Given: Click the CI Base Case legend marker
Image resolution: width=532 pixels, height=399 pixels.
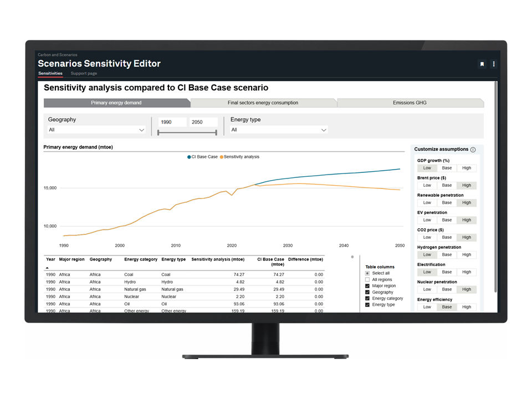Looking at the screenshot, I should point(189,157).
